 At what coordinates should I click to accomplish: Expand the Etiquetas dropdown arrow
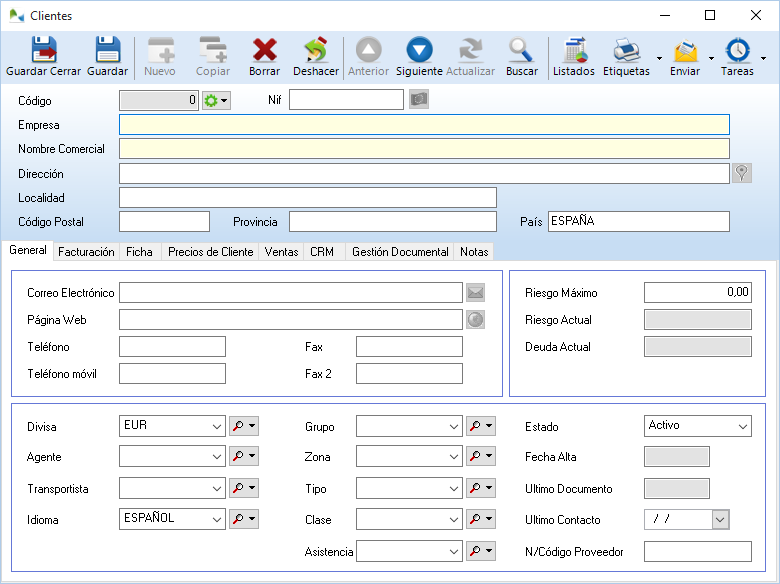click(x=659, y=58)
